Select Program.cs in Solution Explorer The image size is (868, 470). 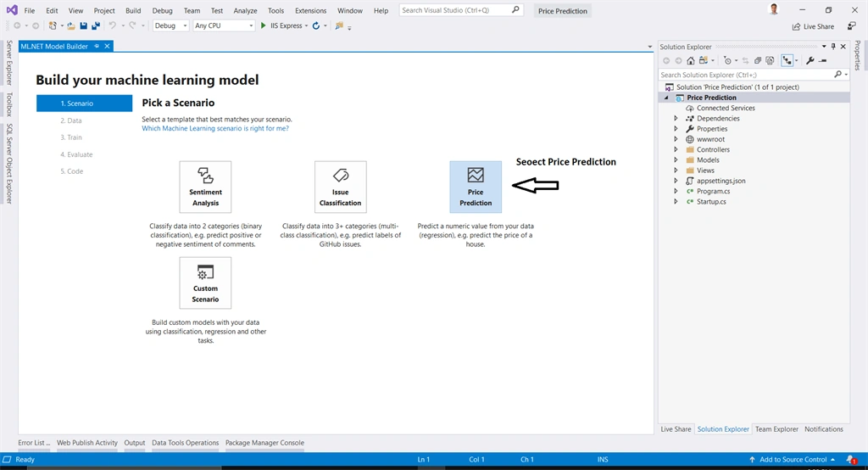(x=713, y=191)
